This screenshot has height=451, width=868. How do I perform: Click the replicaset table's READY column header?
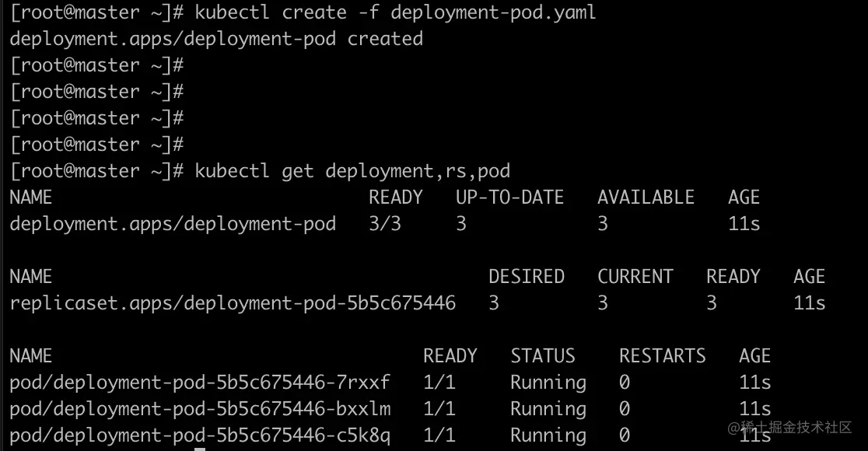(x=733, y=276)
